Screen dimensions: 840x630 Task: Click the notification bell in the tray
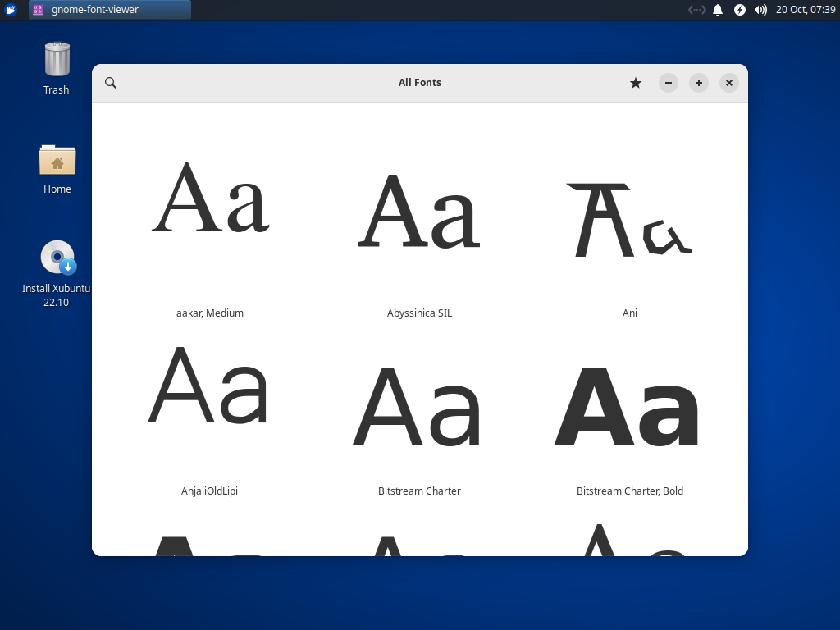pyautogui.click(x=718, y=10)
